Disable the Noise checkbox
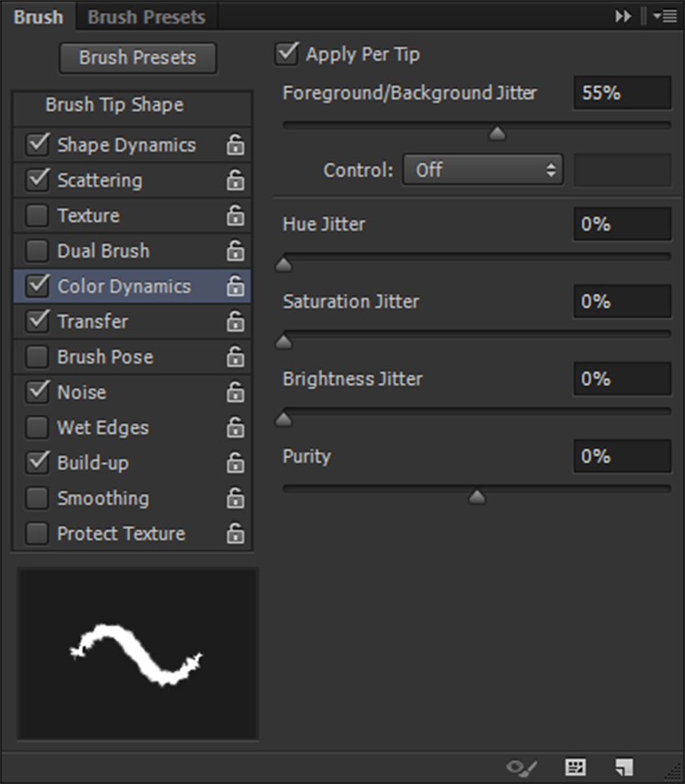Viewport: 685px width, 784px height. click(x=38, y=392)
